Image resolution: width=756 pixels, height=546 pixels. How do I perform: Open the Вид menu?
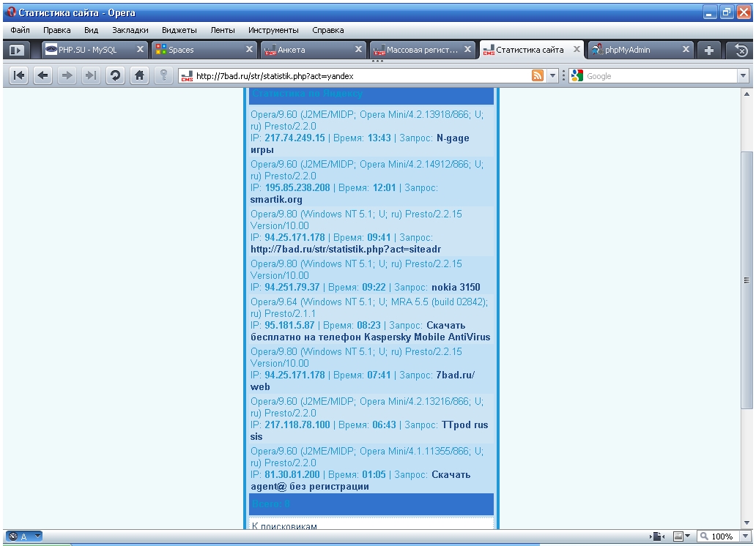91,30
